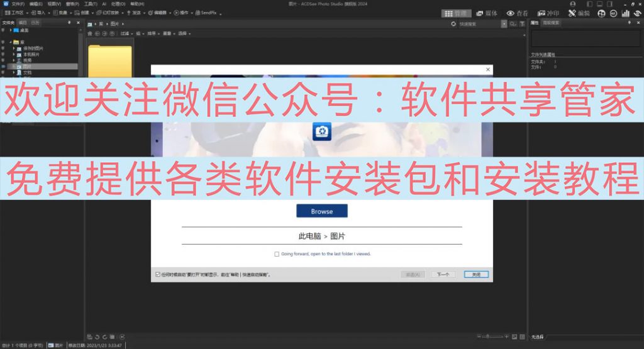Open the 导入 import dropdown
The width and height of the screenshot is (644, 349).
coord(40,13)
